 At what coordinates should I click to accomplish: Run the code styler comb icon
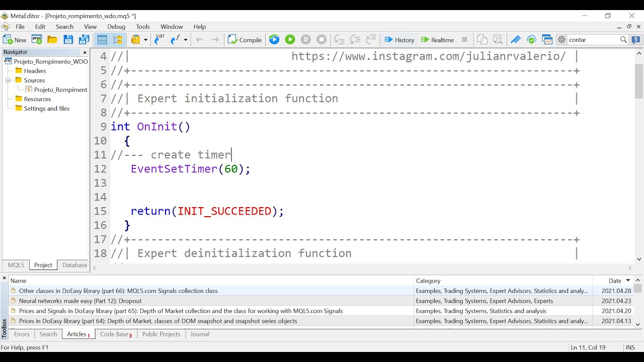(x=516, y=40)
